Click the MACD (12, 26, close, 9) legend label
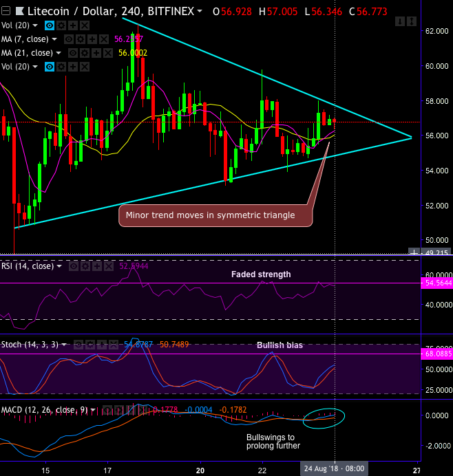This screenshot has height=476, width=453. click(x=44, y=410)
